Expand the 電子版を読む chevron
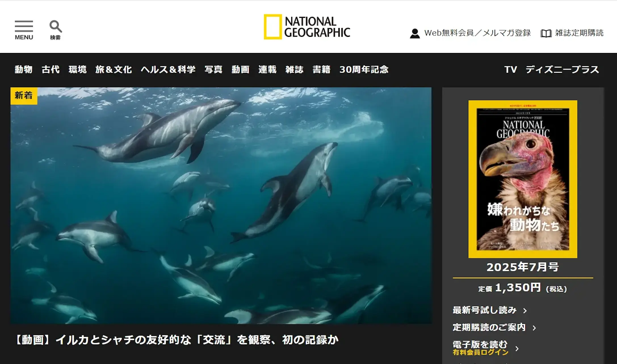617x364 pixels. (x=517, y=348)
